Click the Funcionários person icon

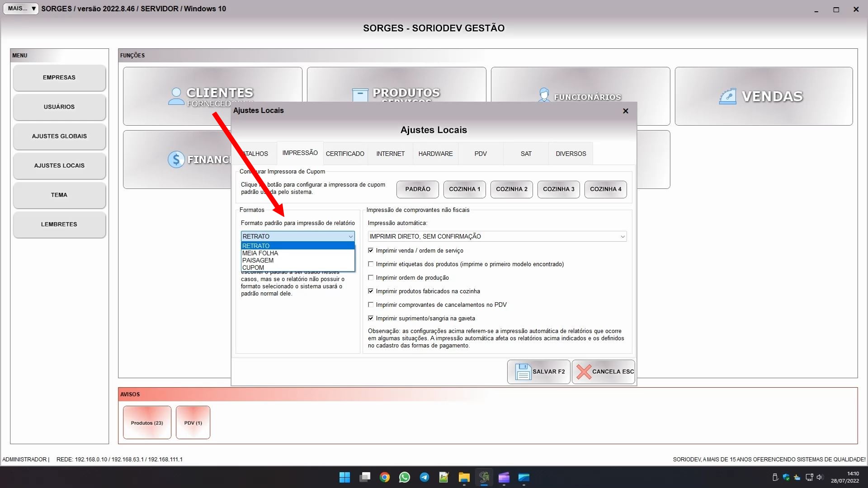(x=544, y=95)
